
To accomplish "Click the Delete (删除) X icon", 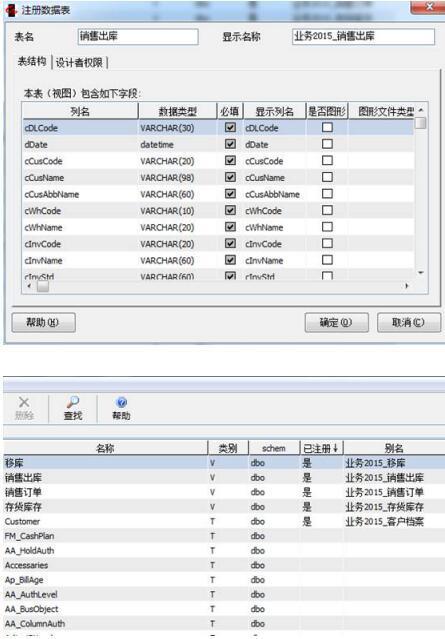I will tap(24, 402).
